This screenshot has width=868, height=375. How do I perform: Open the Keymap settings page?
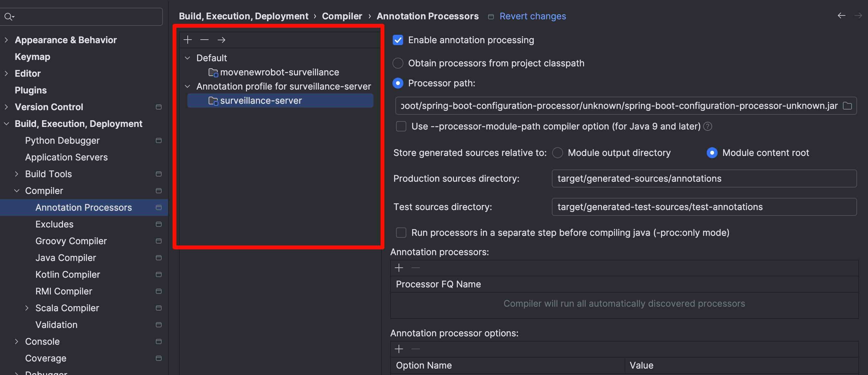(32, 57)
